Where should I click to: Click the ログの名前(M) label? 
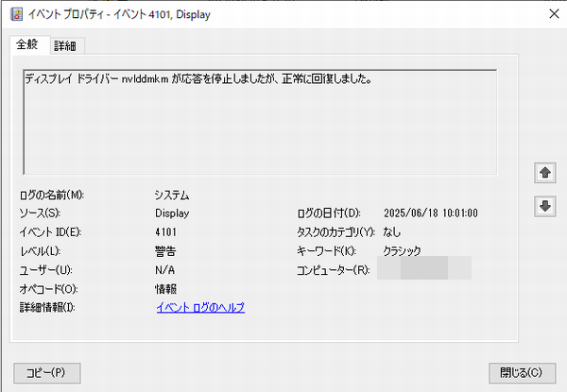[51, 196]
